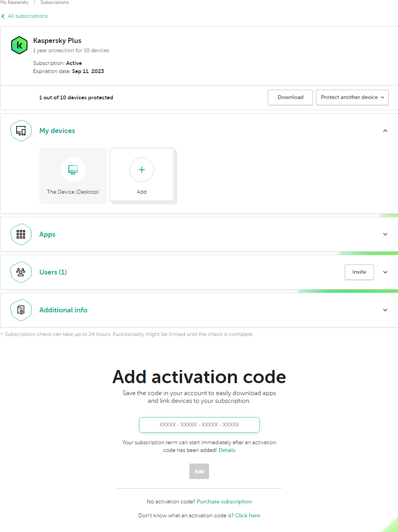Viewport: 398px width, 532px height.
Task: Click the back arrow beside All subscriptions
Action: tap(3, 16)
